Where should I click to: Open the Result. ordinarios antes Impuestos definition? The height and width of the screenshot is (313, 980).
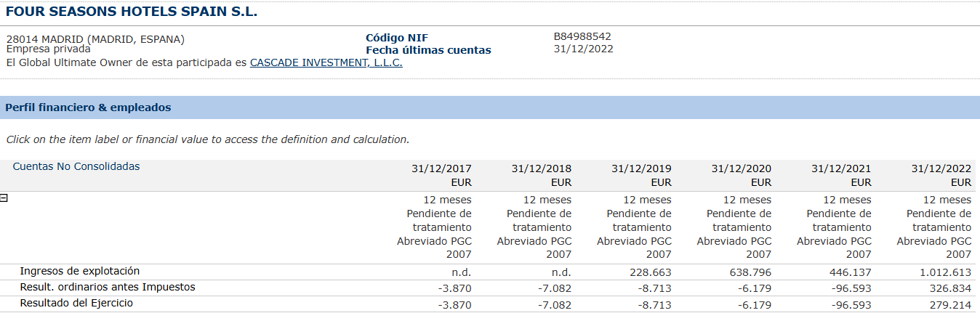pos(108,287)
